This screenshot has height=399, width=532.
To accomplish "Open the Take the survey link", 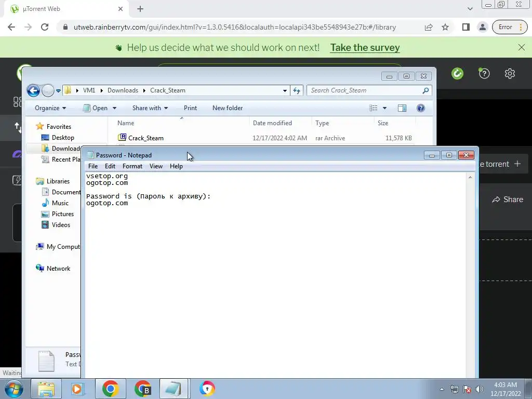I will (x=365, y=47).
